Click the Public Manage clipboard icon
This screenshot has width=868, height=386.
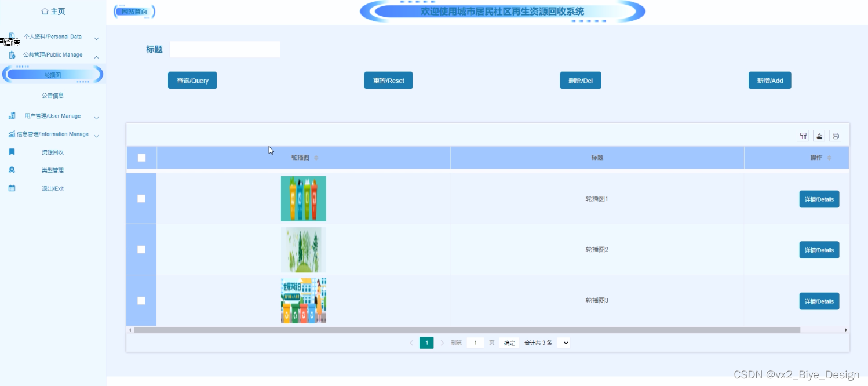12,55
